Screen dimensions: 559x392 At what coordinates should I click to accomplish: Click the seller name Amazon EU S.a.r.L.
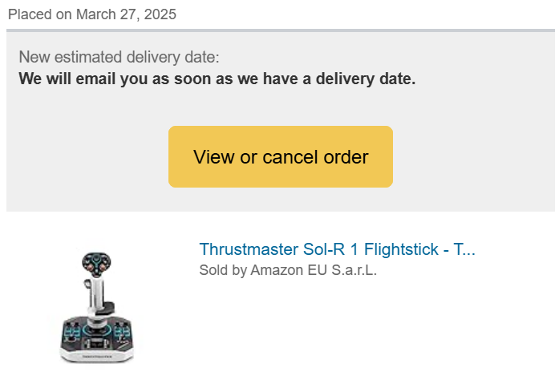click(314, 270)
